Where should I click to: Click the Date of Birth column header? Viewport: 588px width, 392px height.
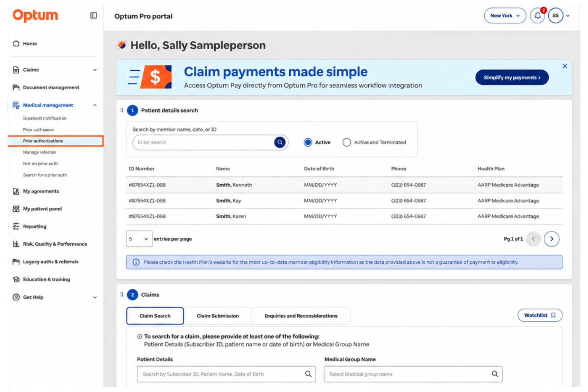tap(319, 169)
